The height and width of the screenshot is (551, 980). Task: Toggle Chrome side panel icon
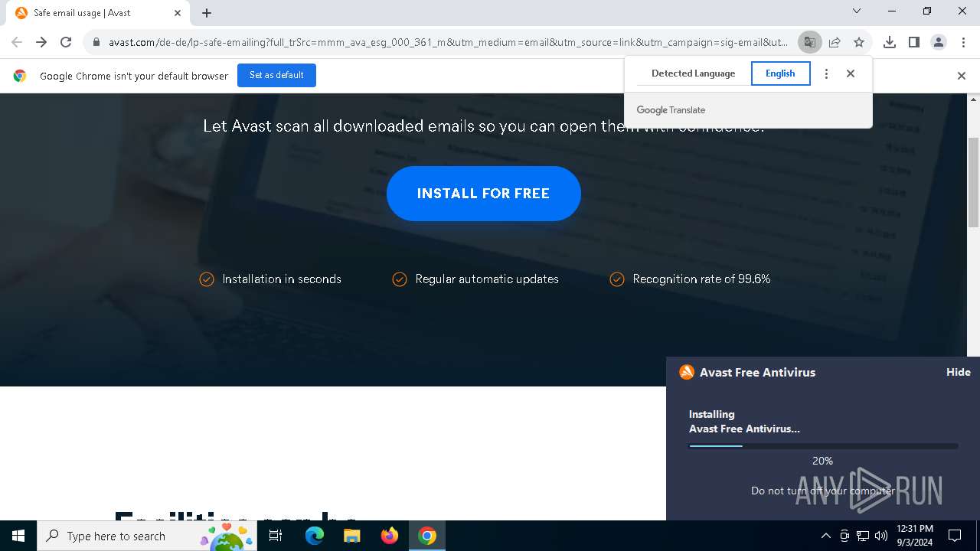pos(914,42)
